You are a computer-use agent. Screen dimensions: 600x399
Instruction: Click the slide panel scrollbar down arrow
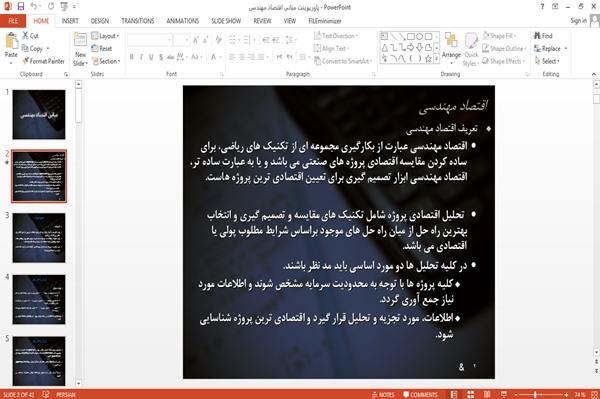(x=78, y=383)
